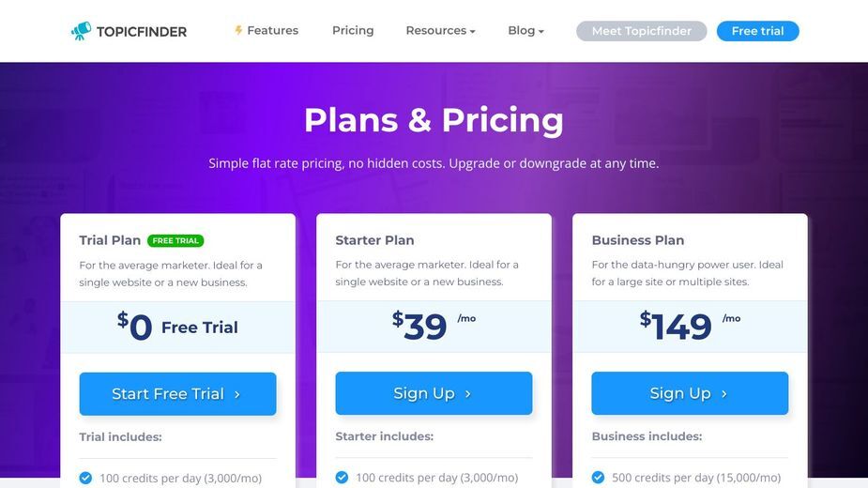Expand the Resources dropdown menu
The image size is (868, 488).
coord(441,30)
